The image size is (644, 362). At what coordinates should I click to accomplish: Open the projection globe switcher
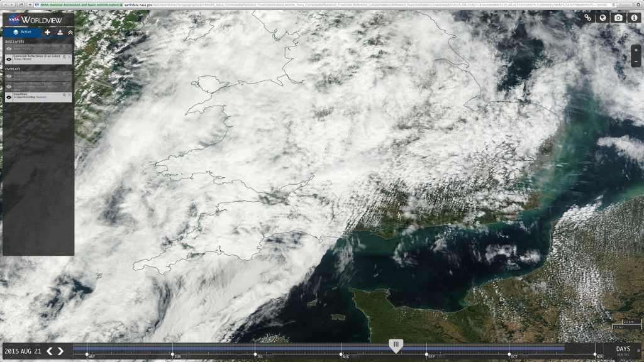(603, 18)
